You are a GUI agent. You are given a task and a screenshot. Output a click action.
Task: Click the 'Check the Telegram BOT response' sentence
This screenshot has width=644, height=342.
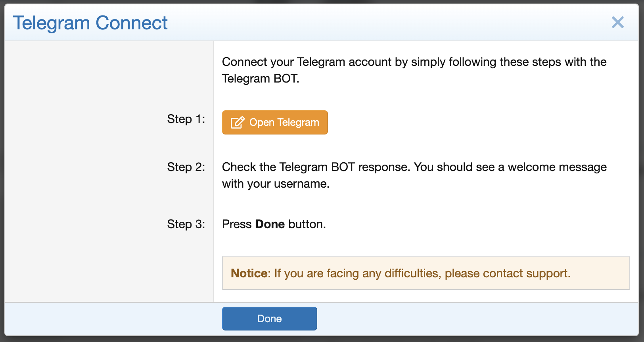(315, 167)
